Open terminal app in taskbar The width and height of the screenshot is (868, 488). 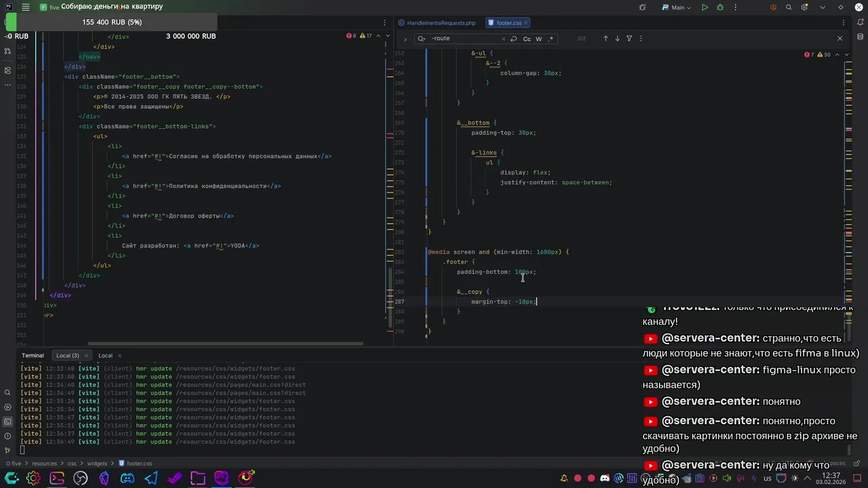pos(57,479)
